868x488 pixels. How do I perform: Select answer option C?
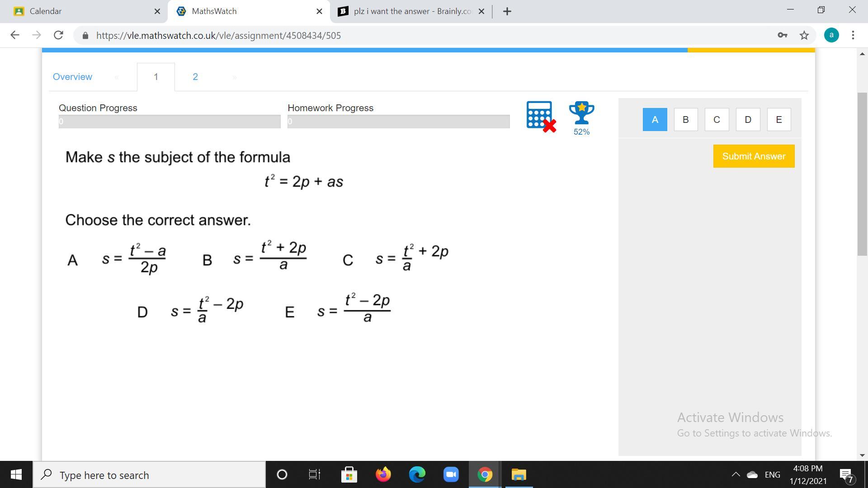717,120
